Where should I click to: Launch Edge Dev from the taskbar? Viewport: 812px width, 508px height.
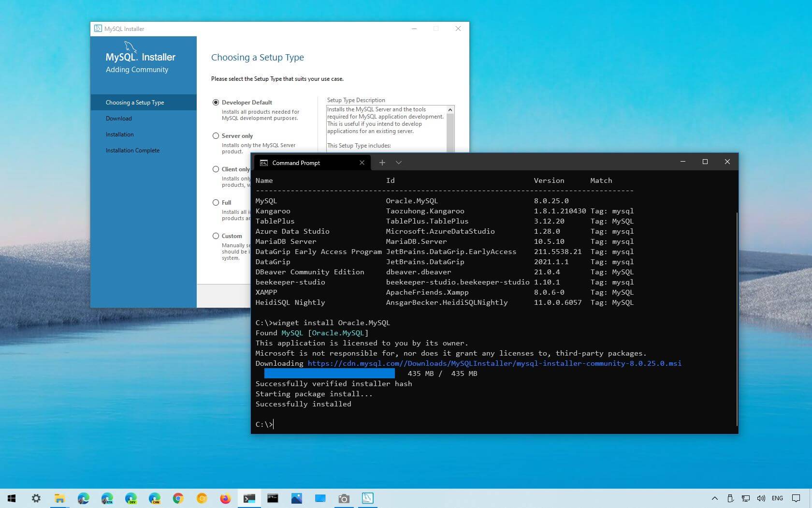(x=130, y=498)
